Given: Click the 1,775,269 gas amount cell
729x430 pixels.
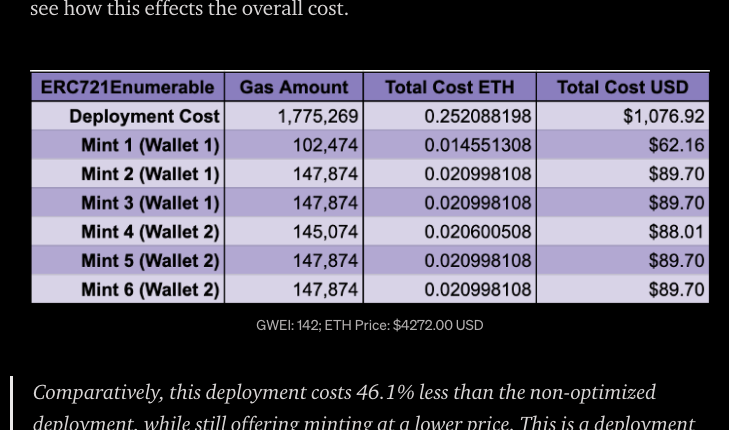Looking at the screenshot, I should tap(317, 116).
